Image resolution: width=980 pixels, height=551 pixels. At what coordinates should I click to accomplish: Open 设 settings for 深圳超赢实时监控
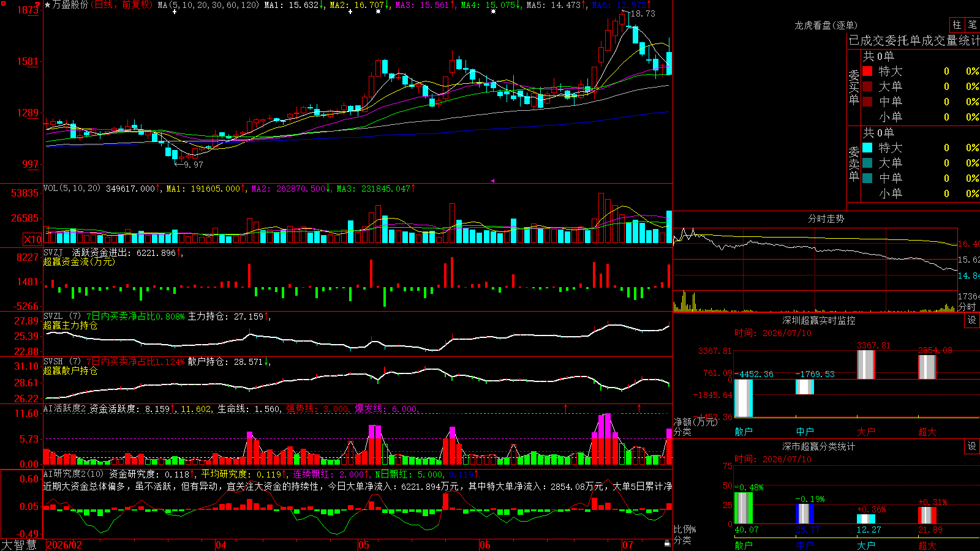972,320
